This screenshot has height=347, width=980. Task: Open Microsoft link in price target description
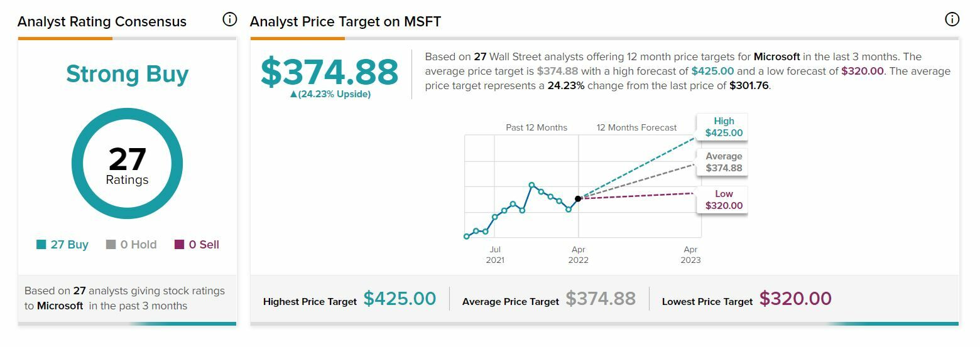coord(776,56)
